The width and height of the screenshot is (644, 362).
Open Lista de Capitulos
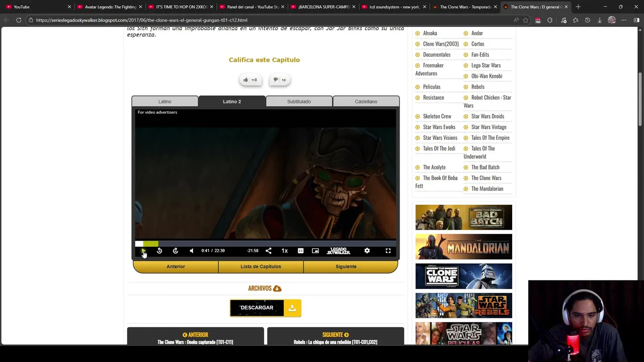pos(261,266)
